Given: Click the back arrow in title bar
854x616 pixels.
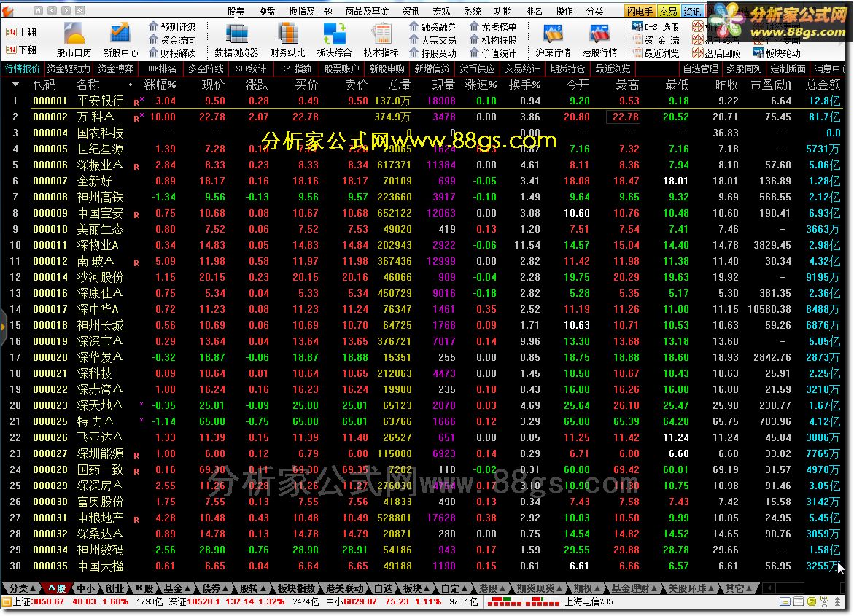Looking at the screenshot, I should coord(52,10).
